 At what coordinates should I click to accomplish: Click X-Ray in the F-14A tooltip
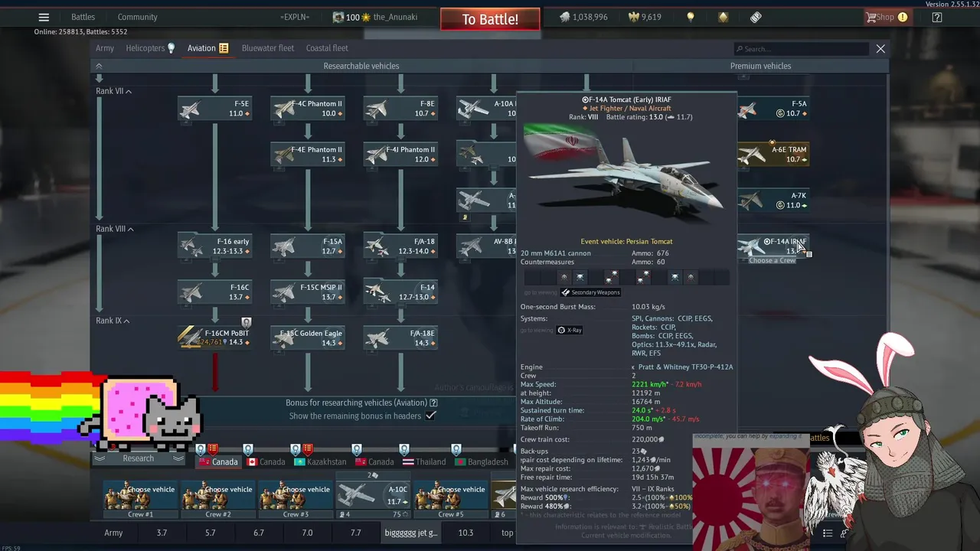coord(570,330)
